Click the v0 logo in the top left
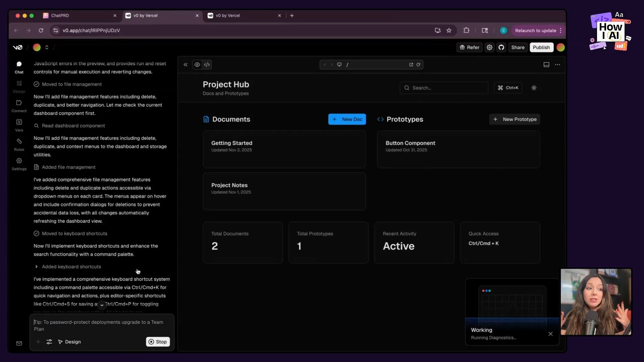Viewport: 644px width, 362px height. [17, 47]
